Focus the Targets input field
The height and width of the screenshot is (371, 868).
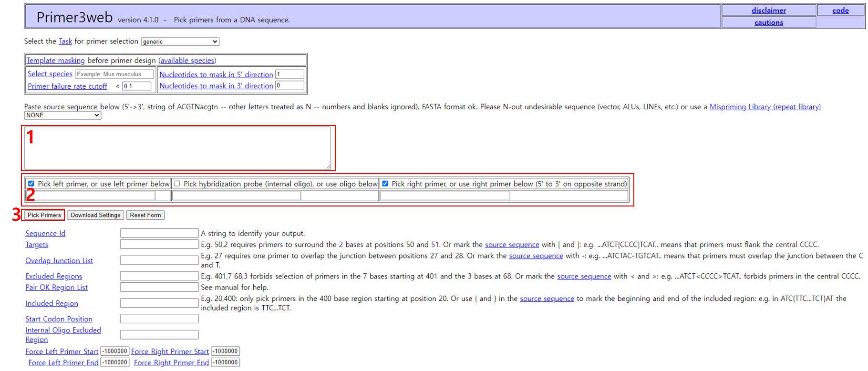(x=159, y=244)
